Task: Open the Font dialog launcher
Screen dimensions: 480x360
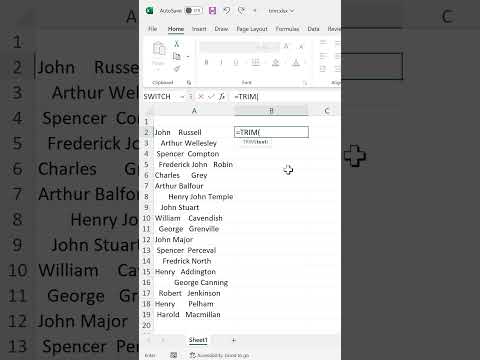Action: (305, 83)
